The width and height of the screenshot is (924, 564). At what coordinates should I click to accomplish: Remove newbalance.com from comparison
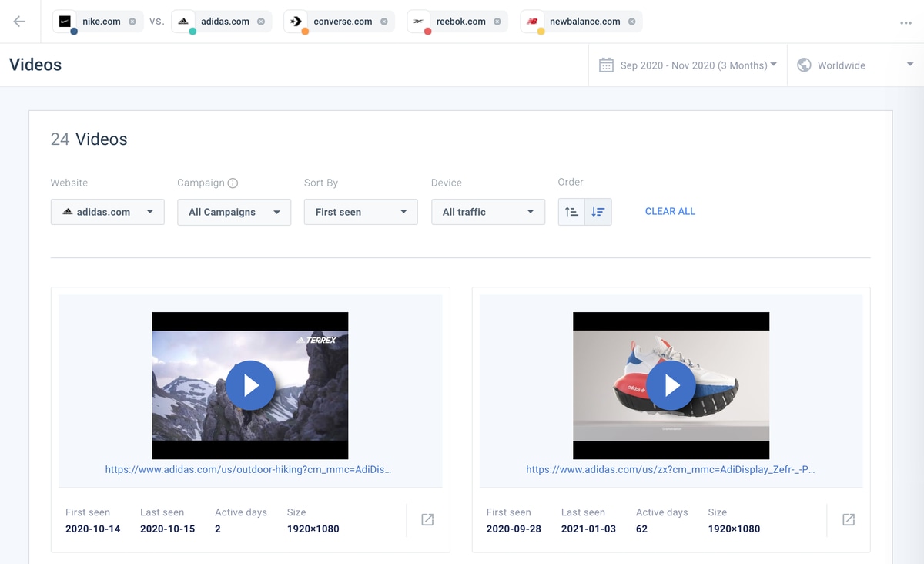632,22
